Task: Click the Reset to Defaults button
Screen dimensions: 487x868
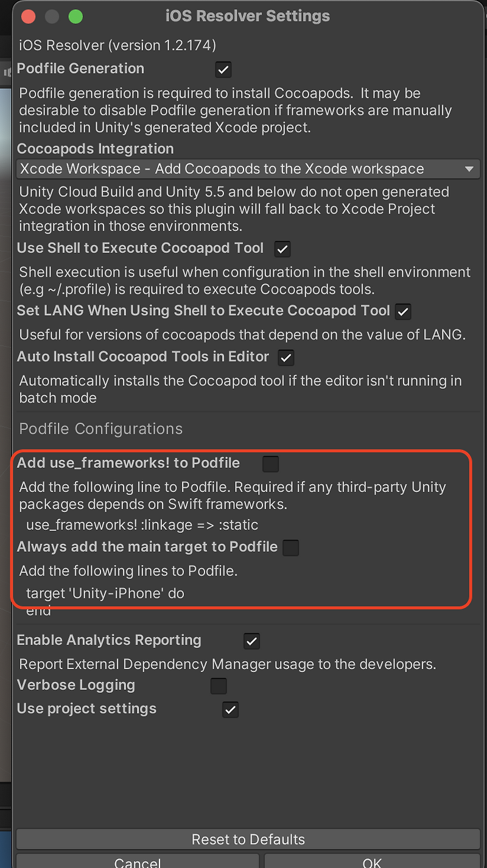Action: pos(248,839)
